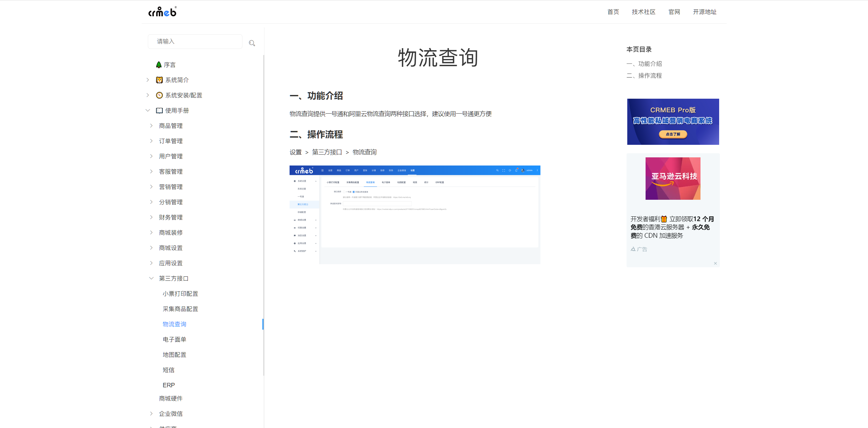
Task: Click the tree icon beside 序言
Action: [x=159, y=65]
